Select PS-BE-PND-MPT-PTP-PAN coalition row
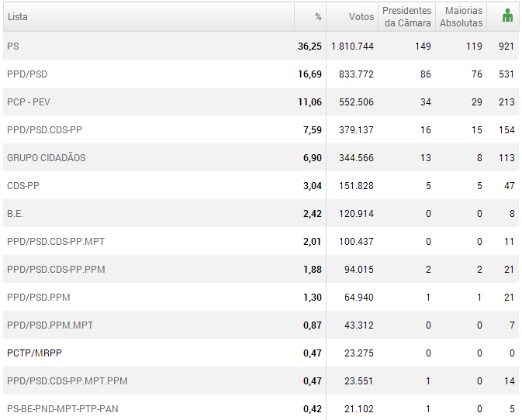This screenshot has height=420, width=522. [63, 409]
